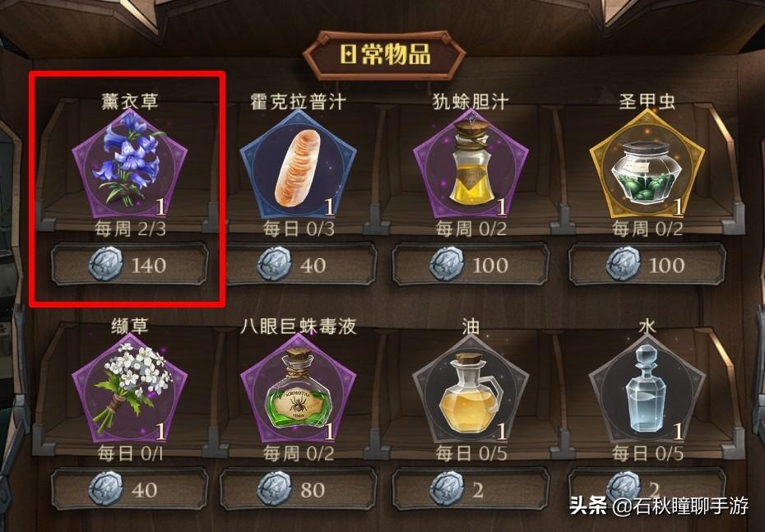Click the 每周 2/3 lavender purchase limit
Image resolution: width=765 pixels, height=532 pixels.
pyautogui.click(x=130, y=229)
